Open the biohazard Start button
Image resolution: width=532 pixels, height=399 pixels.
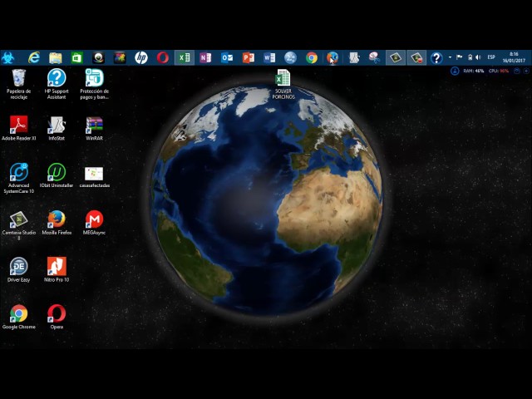tap(8, 57)
